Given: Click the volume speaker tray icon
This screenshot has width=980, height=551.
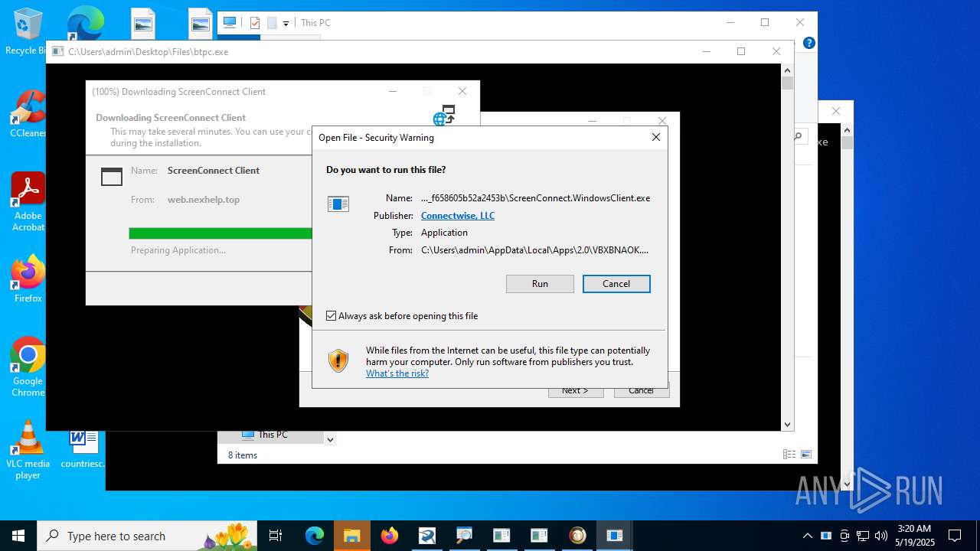Looking at the screenshot, I should point(881,536).
